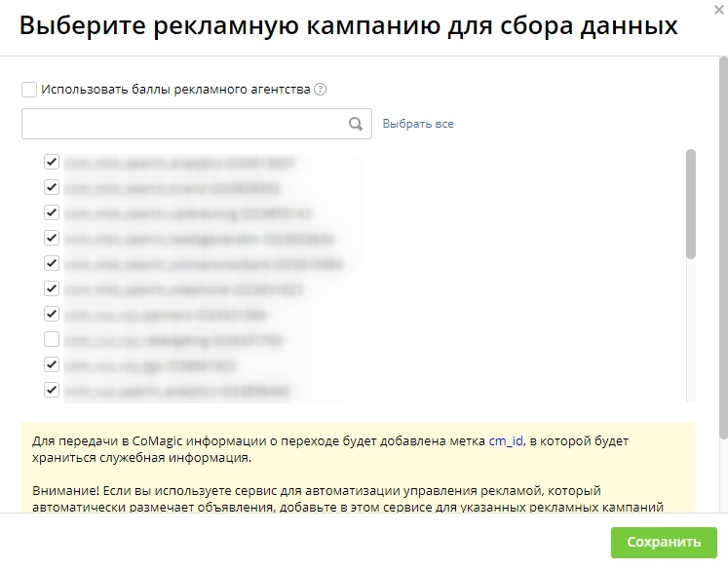
Task: Click the outer dialog scrollbar
Action: 722,244
